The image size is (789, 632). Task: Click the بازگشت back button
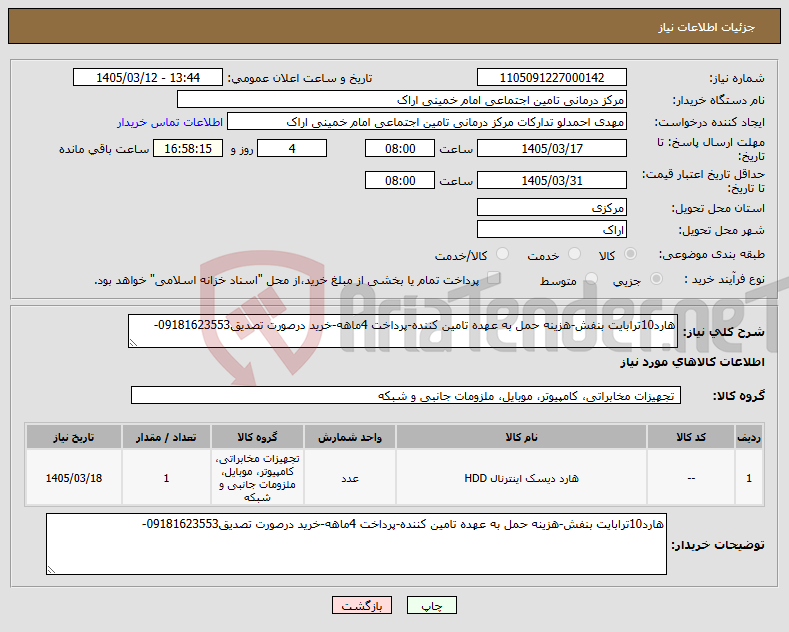point(362,605)
